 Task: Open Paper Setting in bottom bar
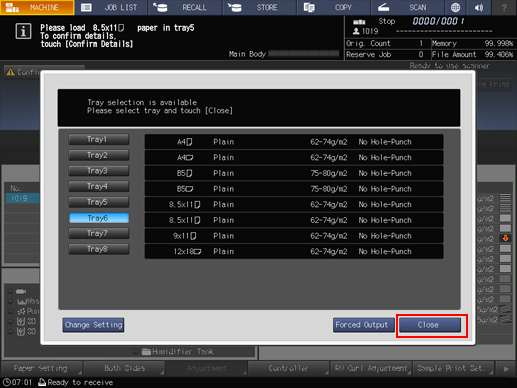[42, 368]
